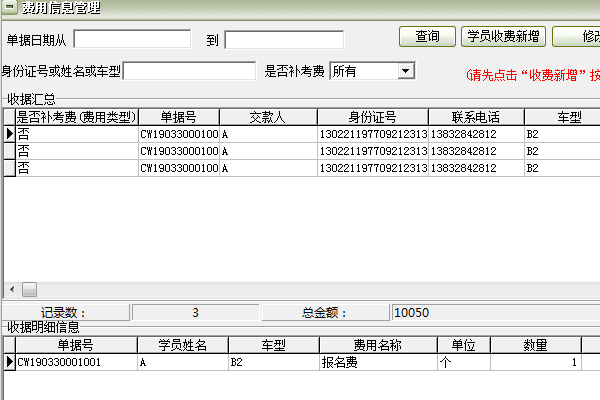600x400 pixels.
Task: Sort by 是否补考费(费用类型) column header
Action: click(77, 117)
